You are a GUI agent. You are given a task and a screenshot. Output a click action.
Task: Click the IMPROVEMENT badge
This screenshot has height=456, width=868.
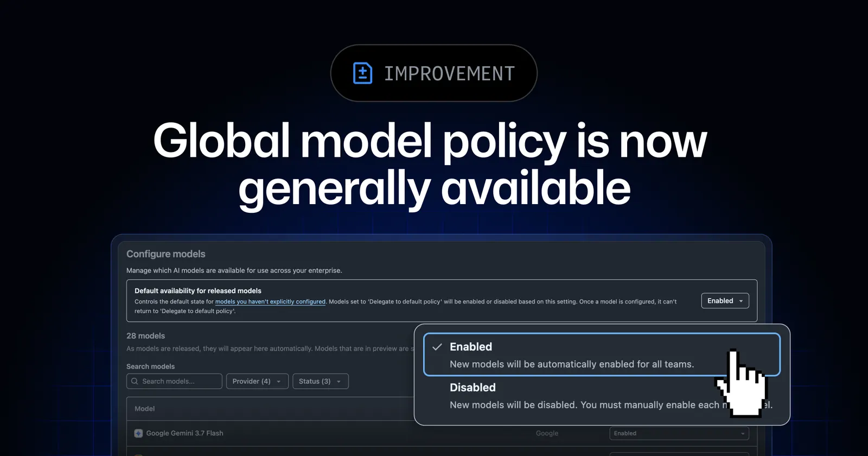tap(433, 73)
